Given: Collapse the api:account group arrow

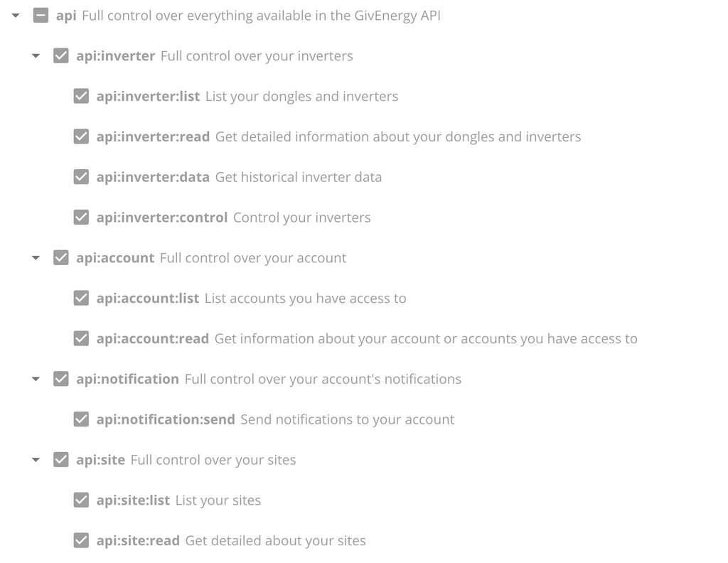Looking at the screenshot, I should point(36,258).
